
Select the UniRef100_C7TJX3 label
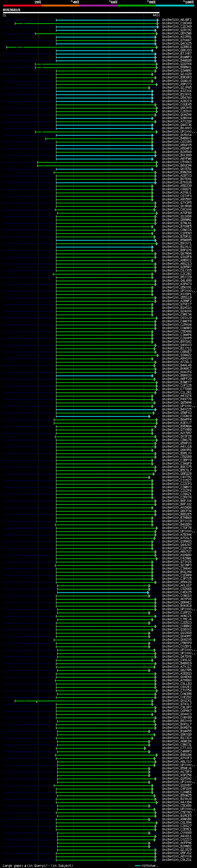click(x=176, y=748)
